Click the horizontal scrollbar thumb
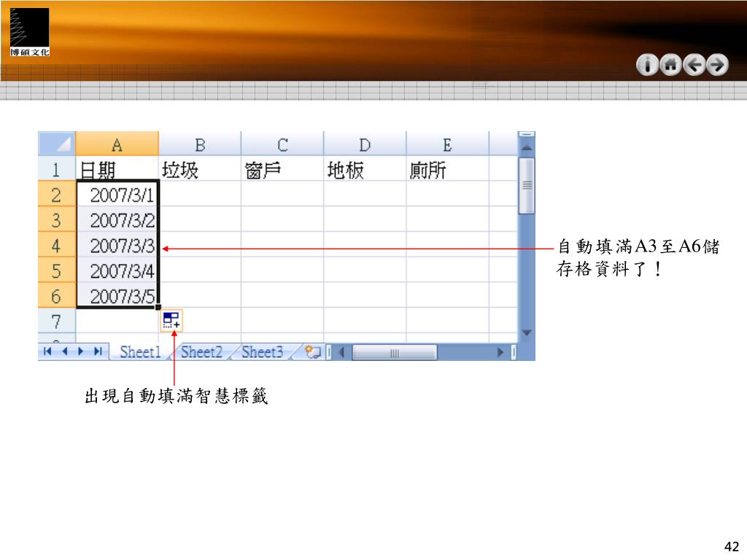This screenshot has height=560, width=747. tap(395, 352)
